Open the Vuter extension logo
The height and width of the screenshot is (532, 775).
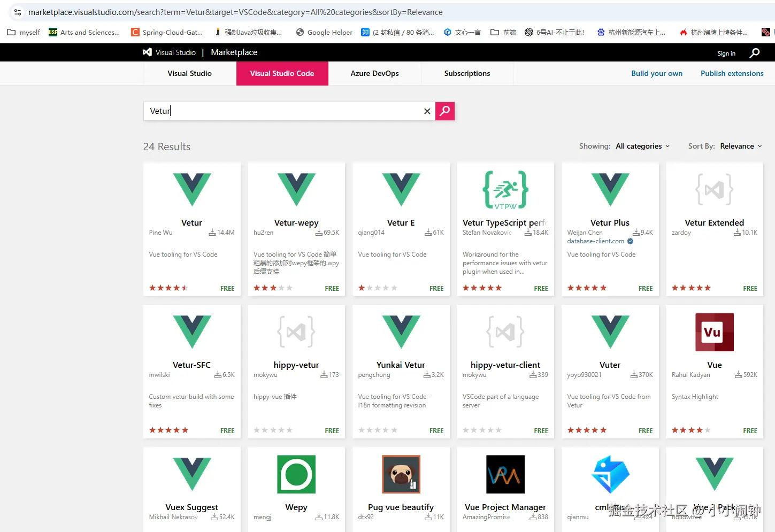[610, 331]
